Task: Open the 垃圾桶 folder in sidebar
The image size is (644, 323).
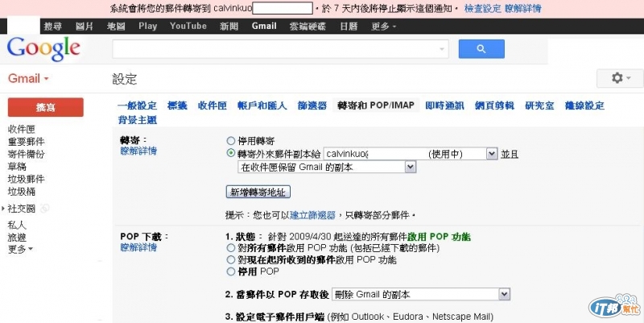Action: pyautogui.click(x=22, y=192)
